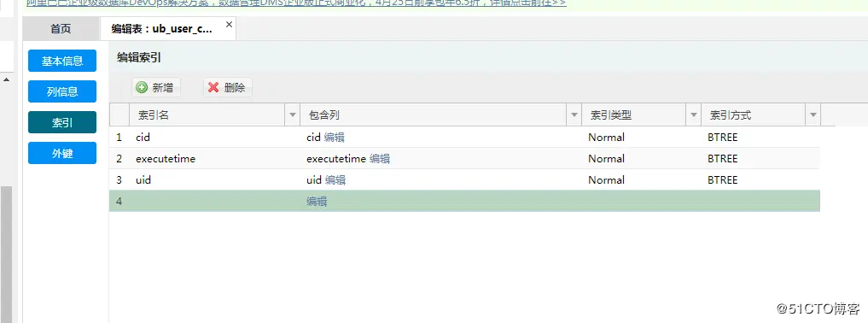The width and height of the screenshot is (868, 323).
Task: Select row number 2
Action: (x=119, y=159)
